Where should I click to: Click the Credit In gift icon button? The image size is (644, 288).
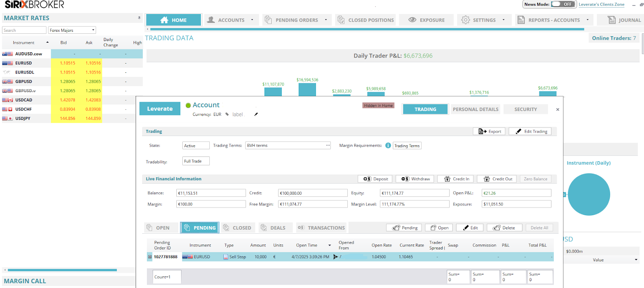(x=457, y=179)
